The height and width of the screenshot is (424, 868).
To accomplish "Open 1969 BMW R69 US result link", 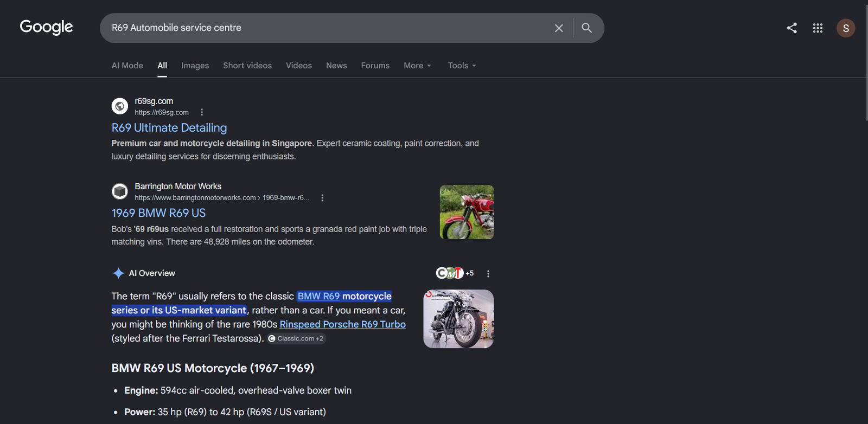I will pos(158,213).
